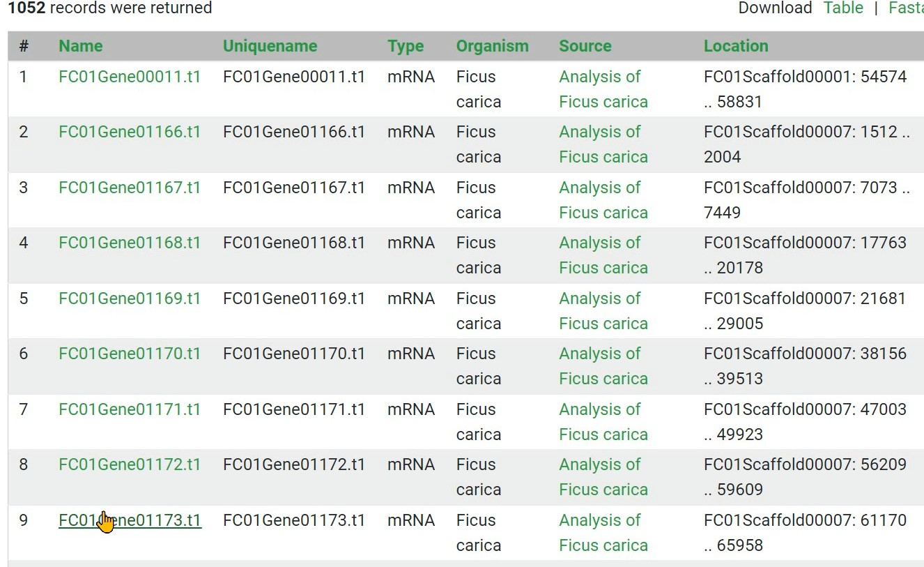Open the FC01Gene01170.t1 record link
The image size is (924, 567).
pyautogui.click(x=130, y=354)
